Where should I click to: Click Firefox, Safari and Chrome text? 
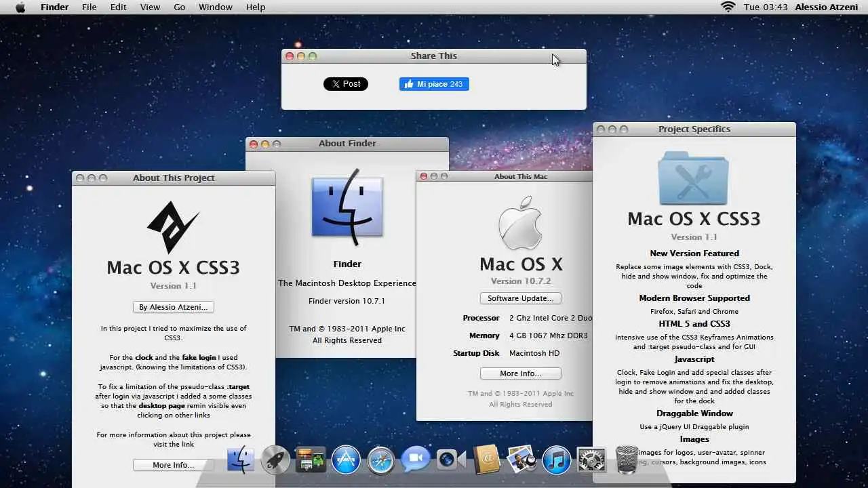[x=694, y=312]
